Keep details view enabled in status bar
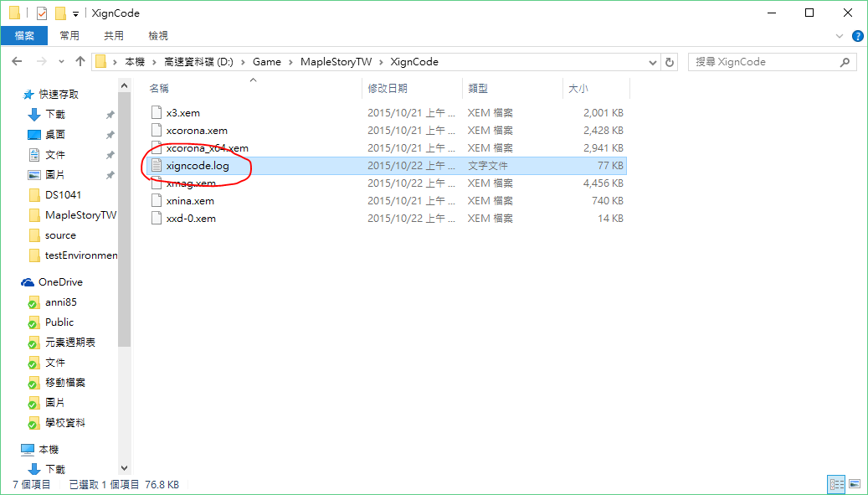The image size is (868, 495). click(x=836, y=483)
